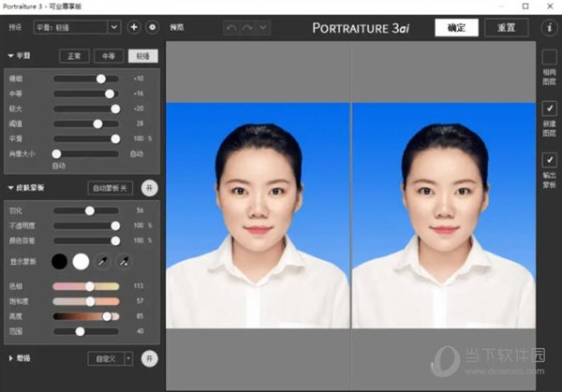Confirm with the 确定 button
Viewport: 562px width, 392px height.
click(x=456, y=27)
